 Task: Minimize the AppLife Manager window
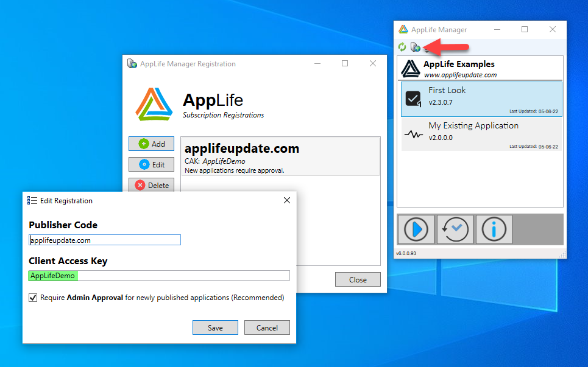[497, 29]
